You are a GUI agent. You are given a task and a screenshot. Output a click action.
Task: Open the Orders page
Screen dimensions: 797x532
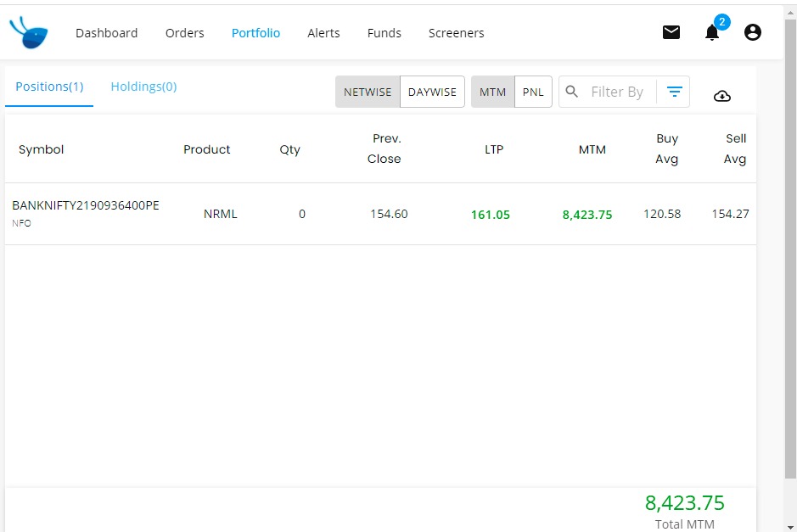(184, 33)
